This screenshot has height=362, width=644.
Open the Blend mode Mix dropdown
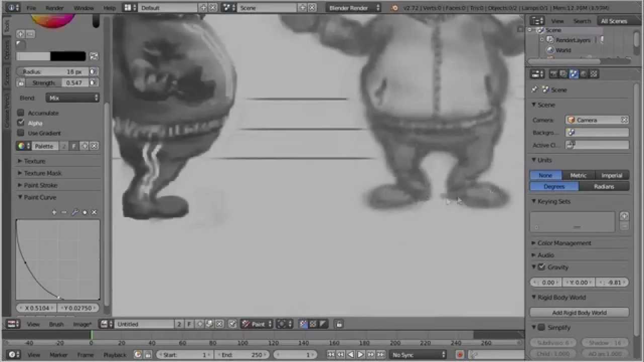(72, 98)
